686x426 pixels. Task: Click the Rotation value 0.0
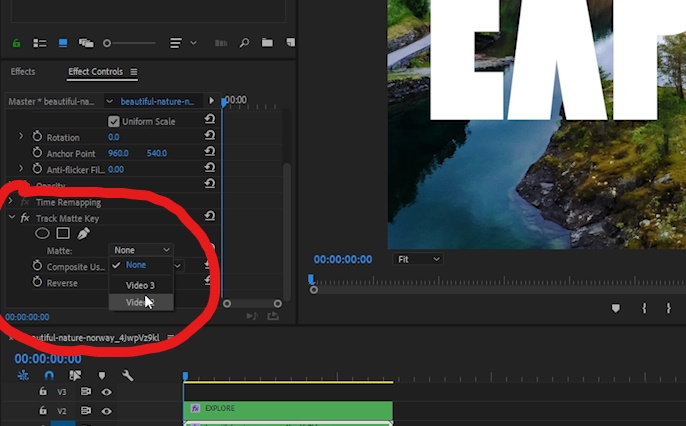(113, 137)
